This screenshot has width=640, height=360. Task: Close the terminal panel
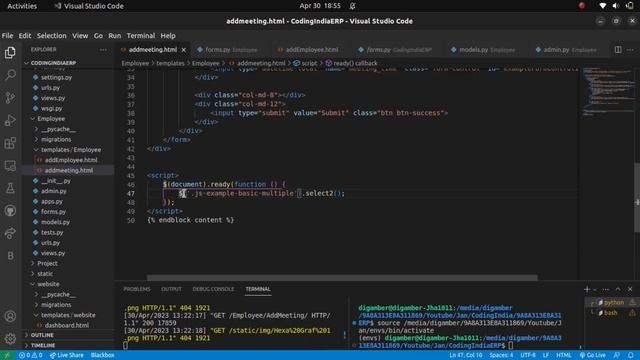pyautogui.click(x=630, y=289)
